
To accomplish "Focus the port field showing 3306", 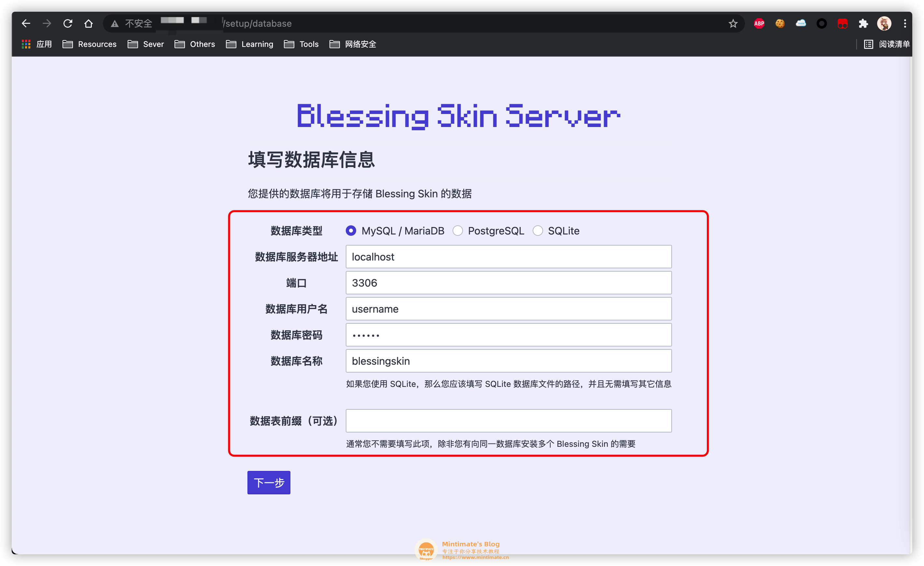I will [x=509, y=283].
